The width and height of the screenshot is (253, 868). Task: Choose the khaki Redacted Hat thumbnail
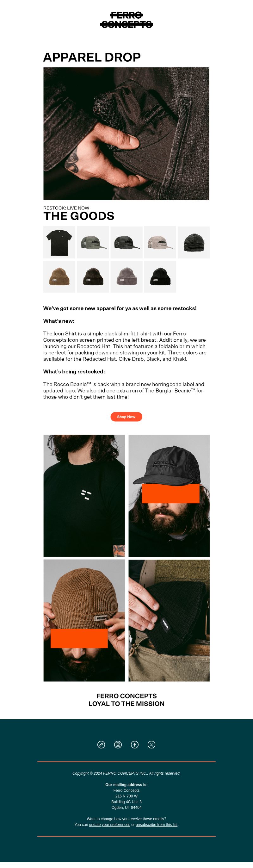pyautogui.click(x=160, y=242)
